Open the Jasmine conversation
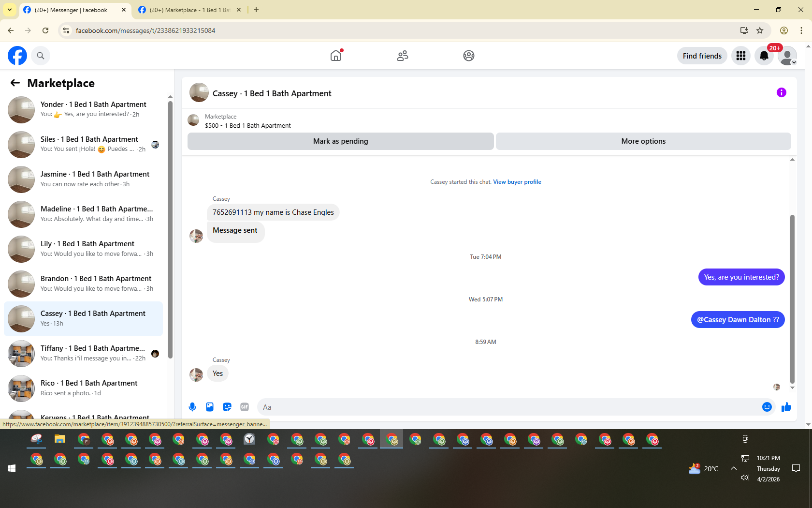Image resolution: width=812 pixels, height=508 pixels. [x=83, y=179]
